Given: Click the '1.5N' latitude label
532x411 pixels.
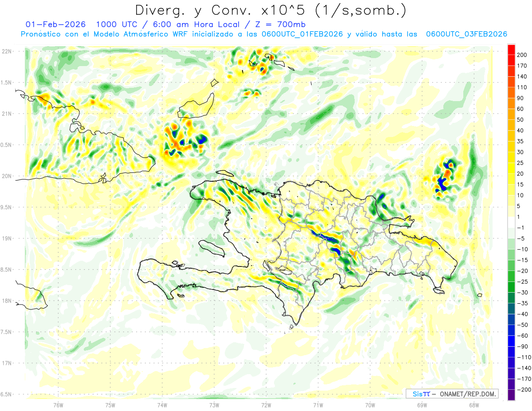Looking at the screenshot, I should pos(6,82).
